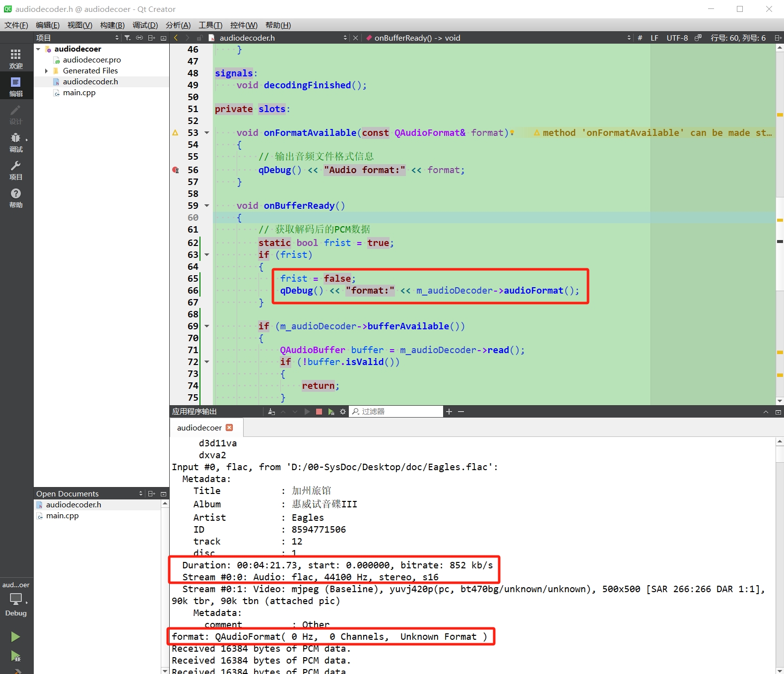
Task: Split editor using top-right split icon
Action: (778, 38)
